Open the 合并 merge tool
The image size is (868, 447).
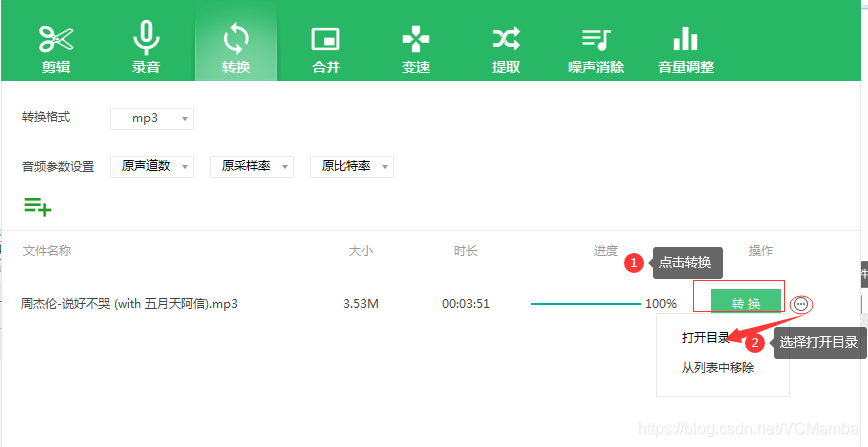pos(326,49)
